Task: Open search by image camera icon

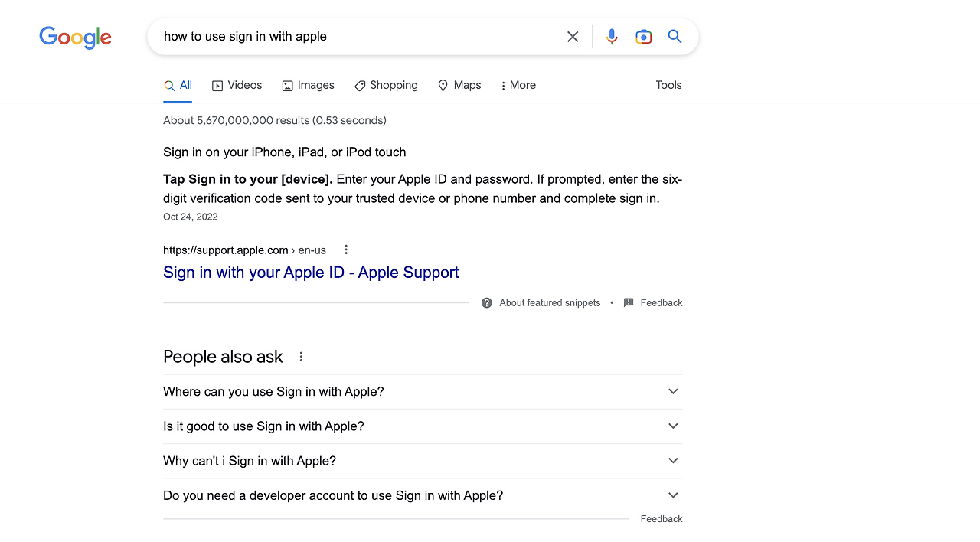Action: click(x=643, y=37)
